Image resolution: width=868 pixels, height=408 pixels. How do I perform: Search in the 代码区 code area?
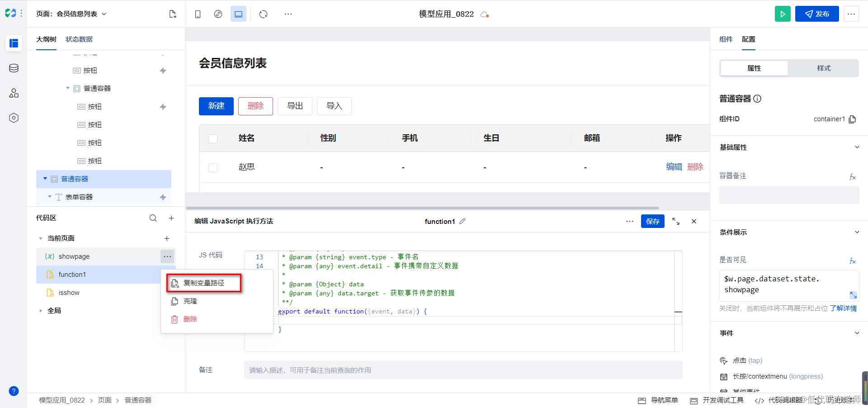click(x=153, y=218)
